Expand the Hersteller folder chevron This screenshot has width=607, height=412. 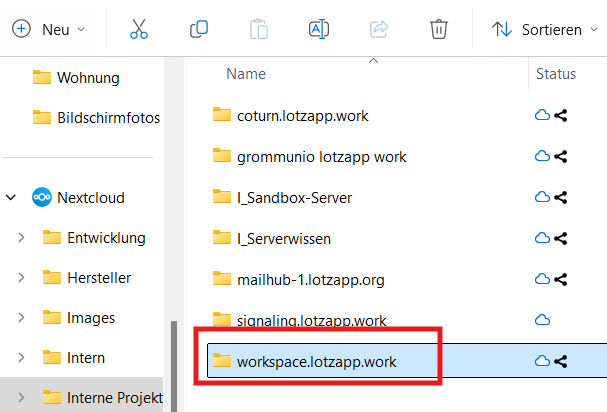click(21, 278)
